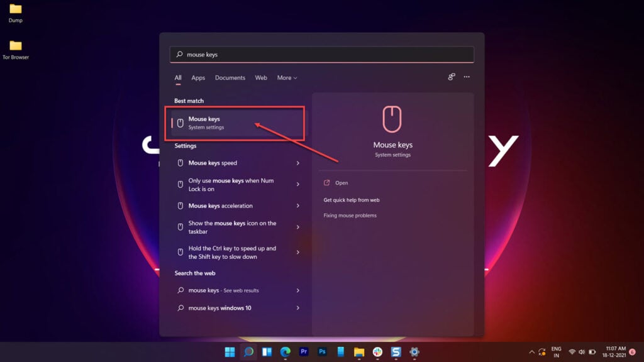
Task: Click Open in the preview pane
Action: 341,183
